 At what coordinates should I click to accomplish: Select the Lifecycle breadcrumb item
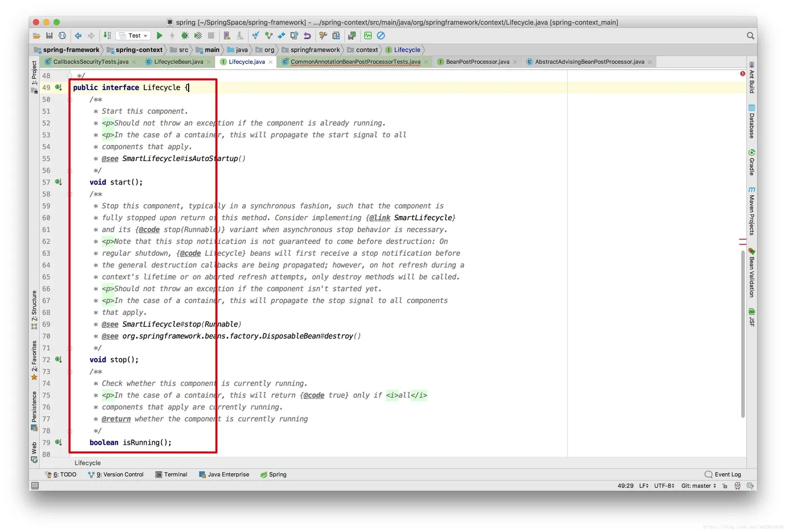pyautogui.click(x=403, y=50)
